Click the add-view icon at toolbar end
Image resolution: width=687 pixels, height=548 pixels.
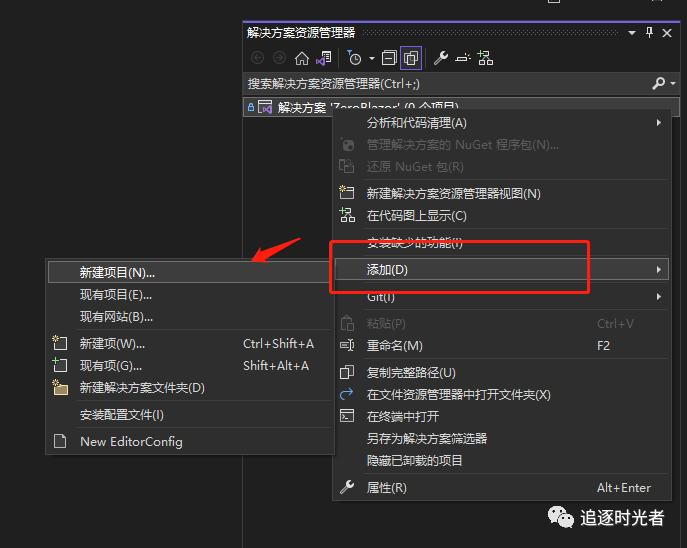(485, 58)
